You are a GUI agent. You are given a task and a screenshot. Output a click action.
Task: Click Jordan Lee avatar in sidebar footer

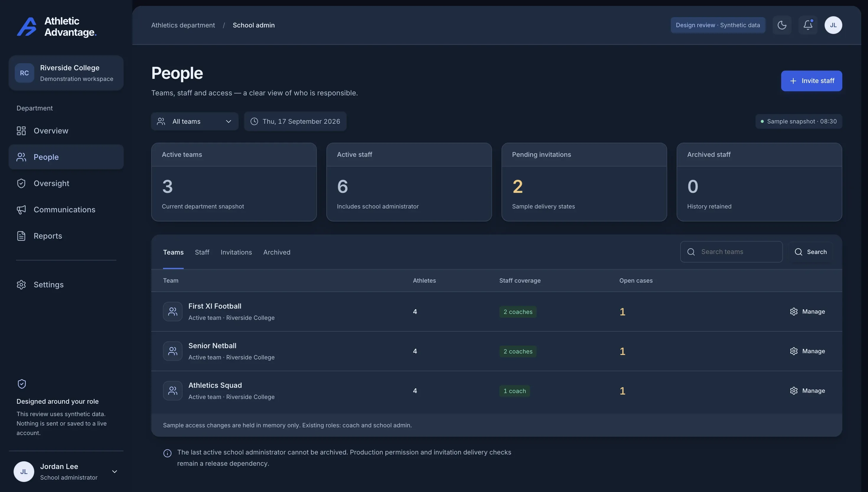24,472
